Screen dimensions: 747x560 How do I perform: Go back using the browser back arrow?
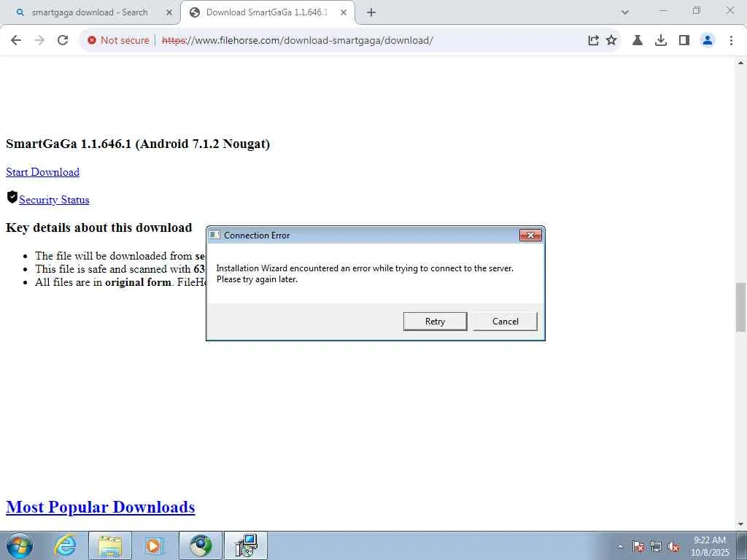click(16, 41)
